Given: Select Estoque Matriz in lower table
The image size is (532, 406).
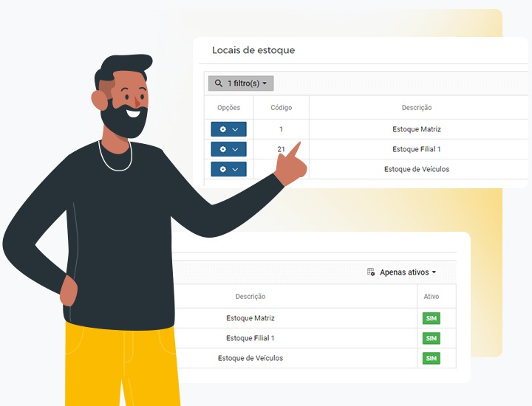Looking at the screenshot, I should click(x=250, y=318).
